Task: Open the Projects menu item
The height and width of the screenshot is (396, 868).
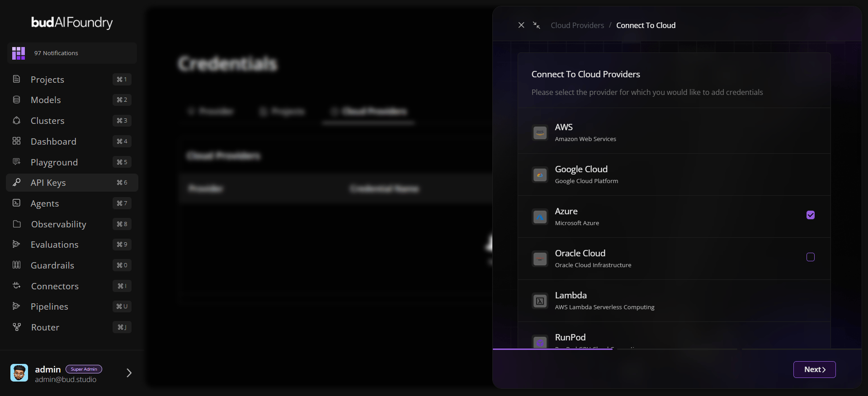Action: click(x=72, y=80)
